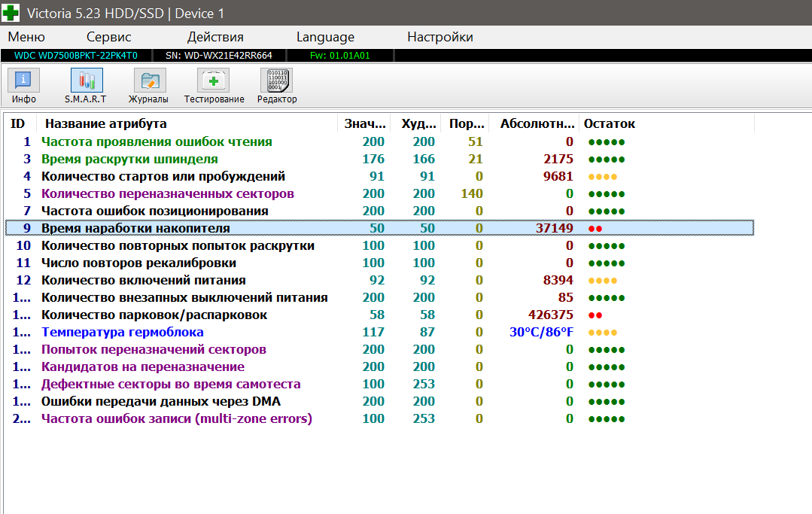The height and width of the screenshot is (514, 812).
Task: Click the ID column header
Action: 20,123
